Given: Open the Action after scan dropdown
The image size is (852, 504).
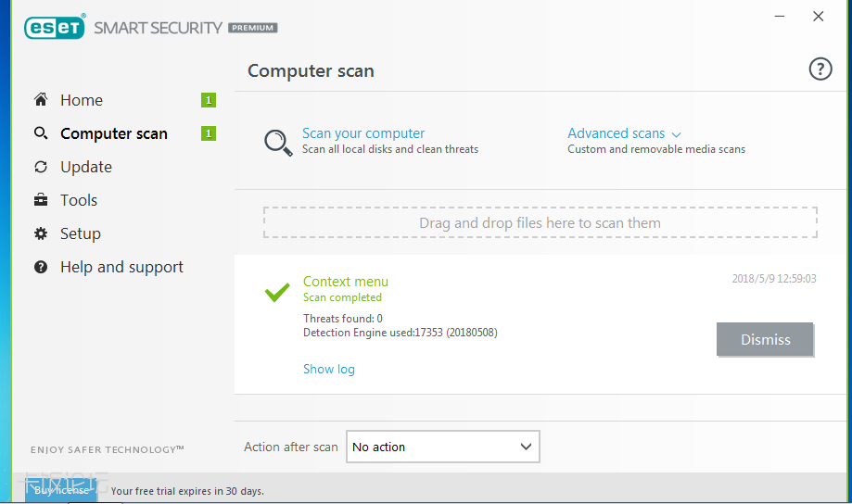Looking at the screenshot, I should pos(442,447).
